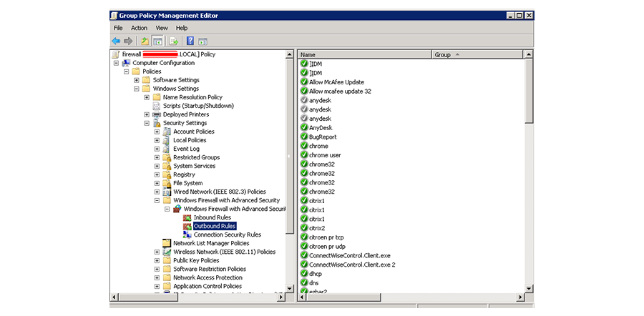Click green check icon of citroen pr tcp
Screen dimensions: 644x316
tap(304, 237)
